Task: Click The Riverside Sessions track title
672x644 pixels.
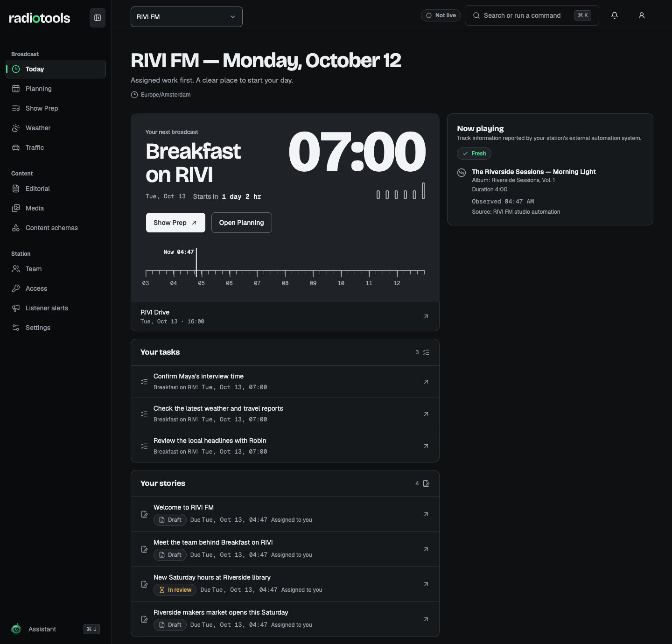Action: tap(534, 172)
